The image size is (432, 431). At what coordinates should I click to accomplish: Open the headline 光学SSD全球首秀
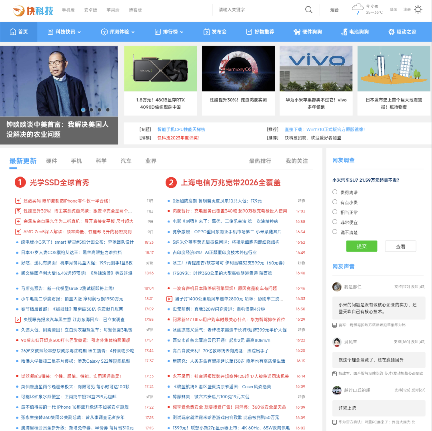[59, 183]
